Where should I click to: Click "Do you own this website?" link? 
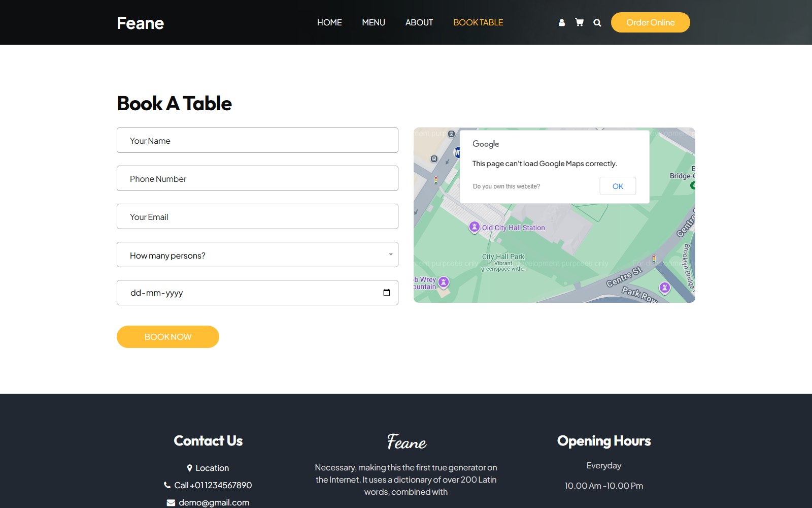[x=506, y=186]
